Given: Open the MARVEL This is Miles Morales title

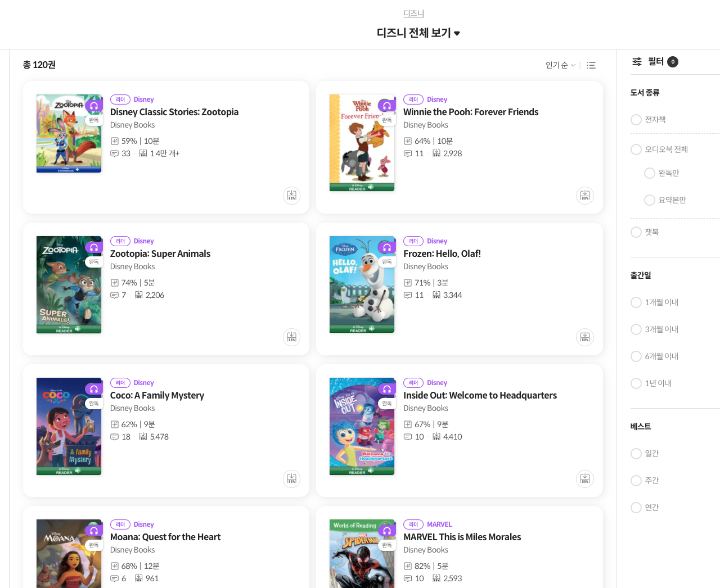Looking at the screenshot, I should (462, 537).
